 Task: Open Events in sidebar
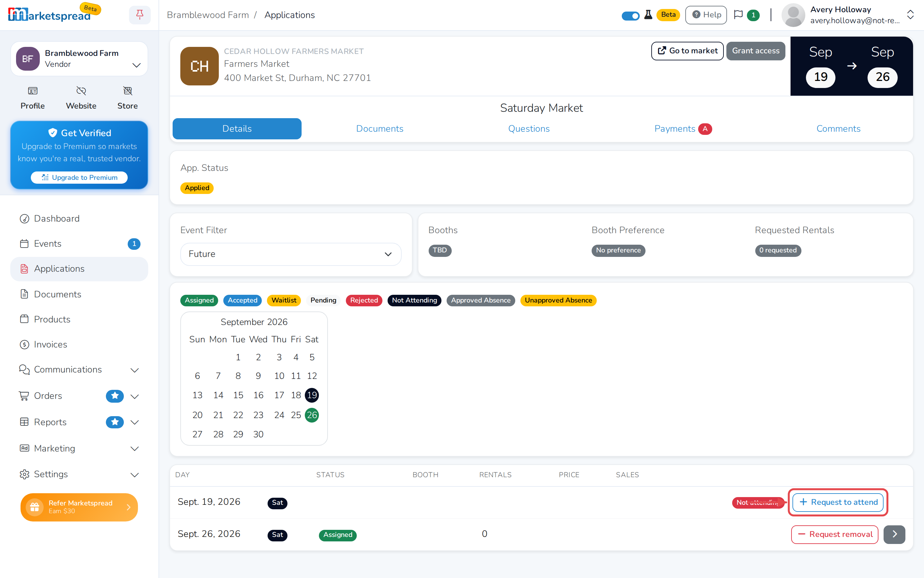click(x=79, y=243)
